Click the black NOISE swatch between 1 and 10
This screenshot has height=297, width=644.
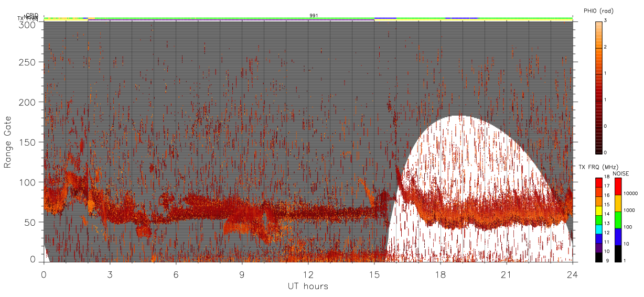tap(618, 253)
